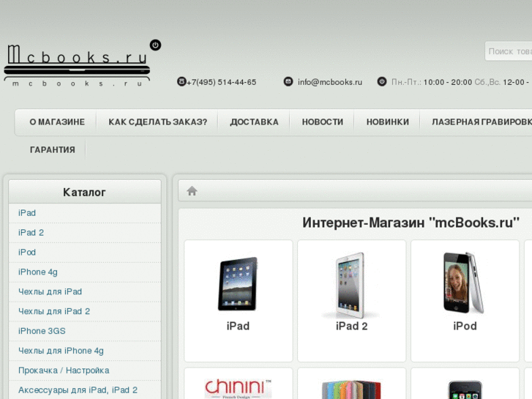Image resolution: width=532 pixels, height=399 pixels.
Task: Open the iPhone tile image in the bottom row
Action: coord(465,389)
